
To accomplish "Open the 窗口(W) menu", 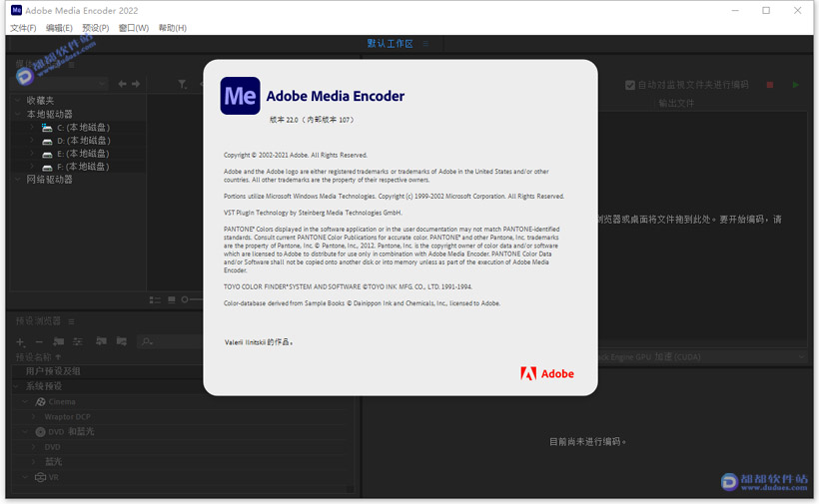I will click(x=134, y=28).
